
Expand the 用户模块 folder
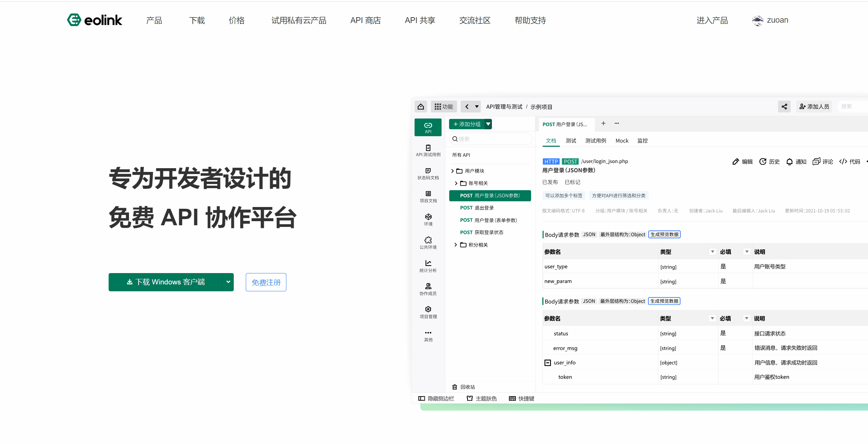[x=452, y=171]
